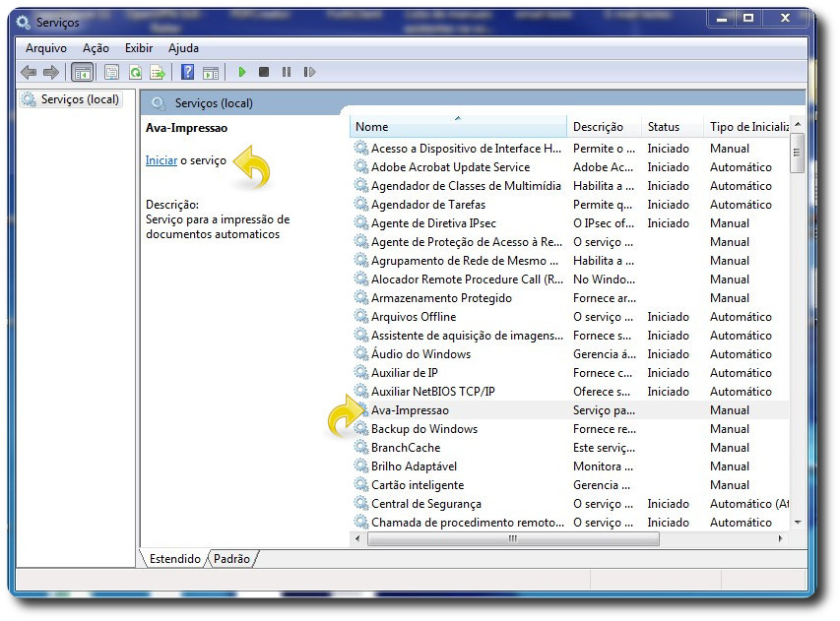Click the Pause Service toolbar icon

(287, 72)
